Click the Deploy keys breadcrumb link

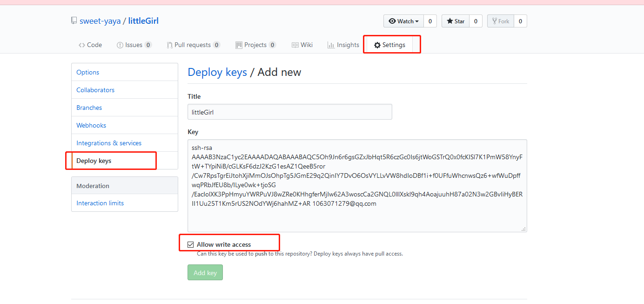217,72
